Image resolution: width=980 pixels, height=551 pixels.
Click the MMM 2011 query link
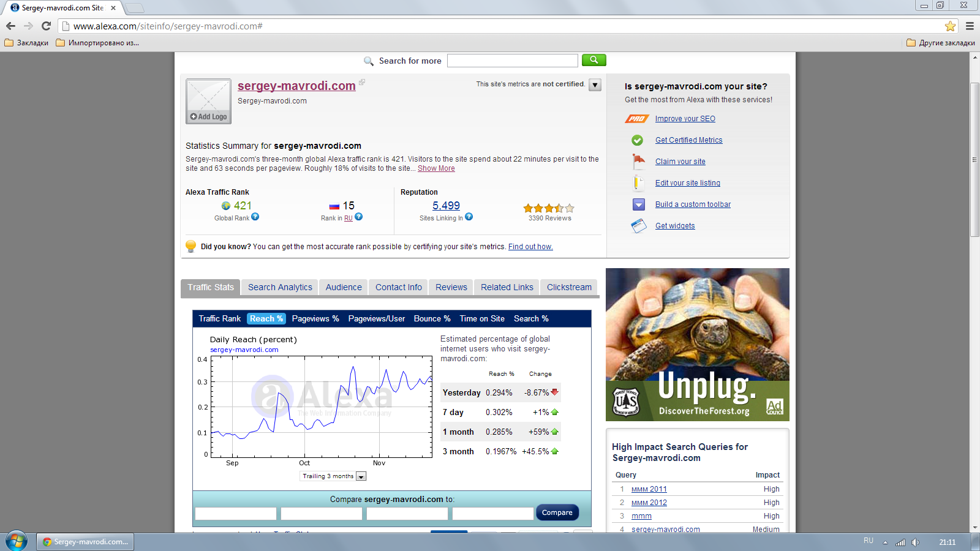tap(649, 489)
